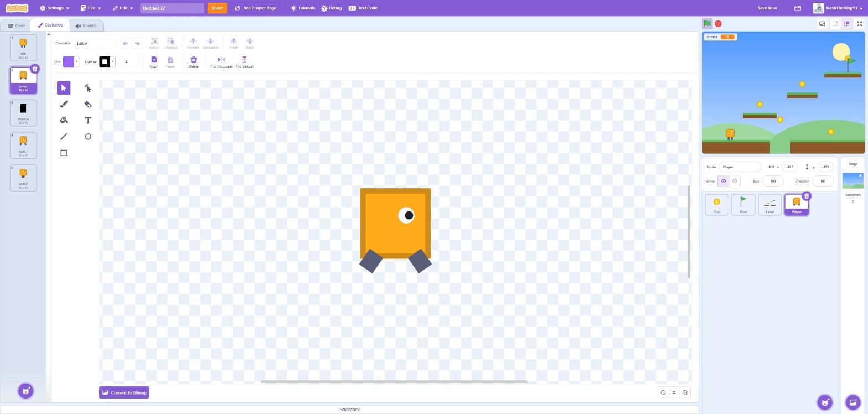Copy the selected shape
This screenshot has height=414, width=868.
click(x=154, y=62)
